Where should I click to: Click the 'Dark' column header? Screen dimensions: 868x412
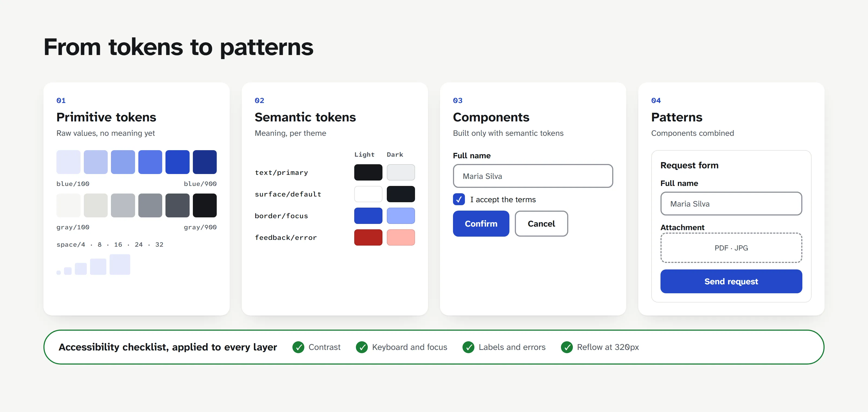click(x=395, y=154)
